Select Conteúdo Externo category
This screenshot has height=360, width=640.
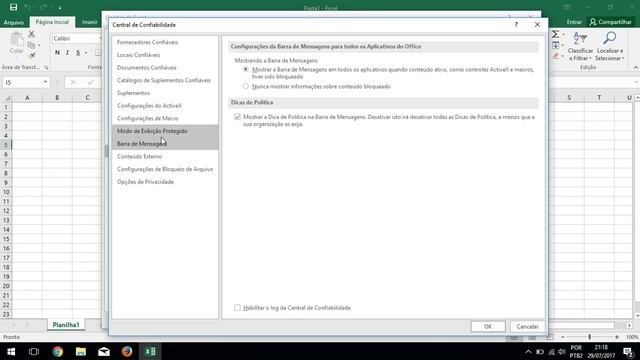coord(165,156)
